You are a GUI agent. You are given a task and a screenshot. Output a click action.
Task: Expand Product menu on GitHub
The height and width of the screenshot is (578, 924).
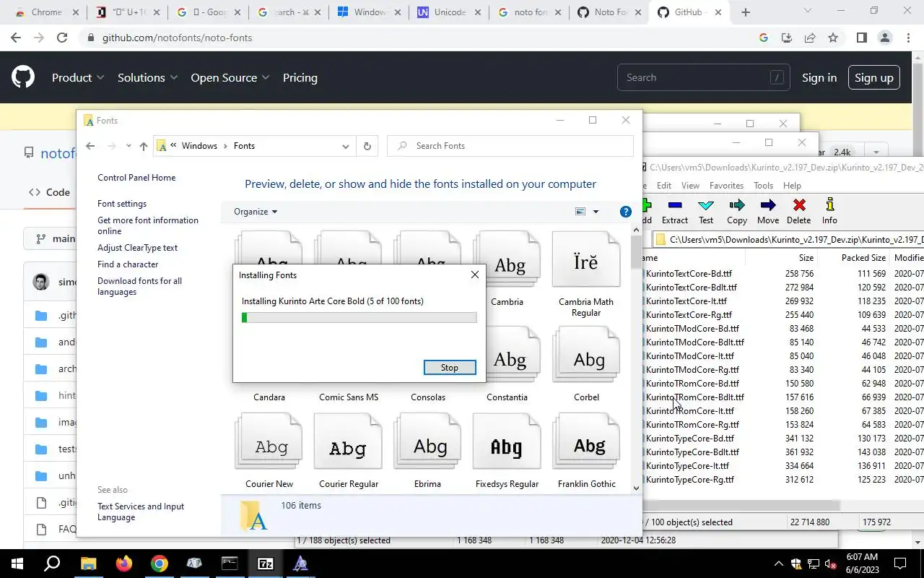tap(78, 77)
